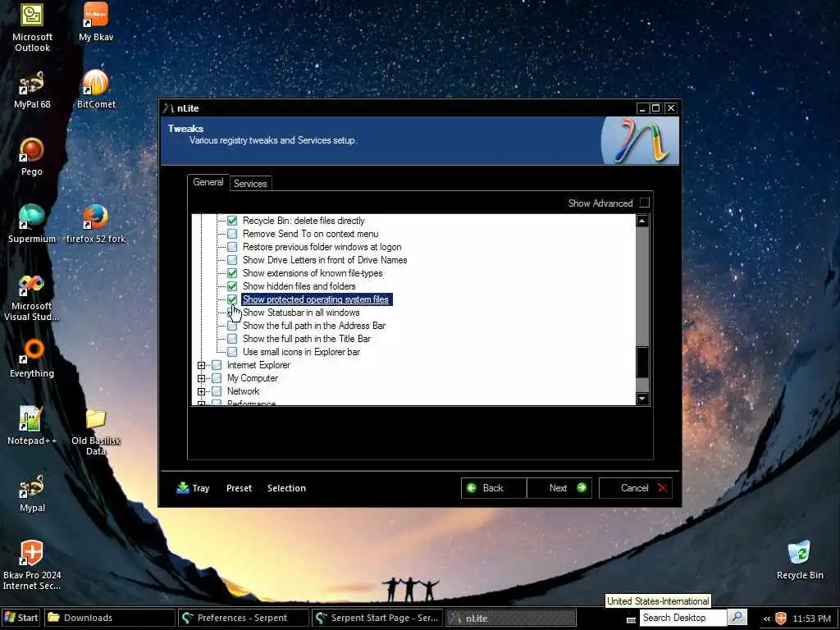Screen dimensions: 840x630
Task: Open Notepad++ desktop shortcut
Action: click(x=32, y=426)
